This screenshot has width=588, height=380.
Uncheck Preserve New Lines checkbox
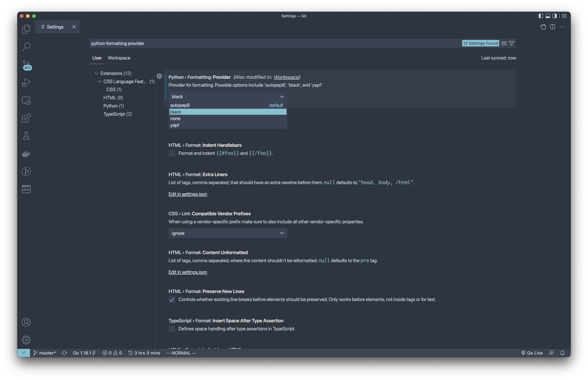pyautogui.click(x=172, y=299)
